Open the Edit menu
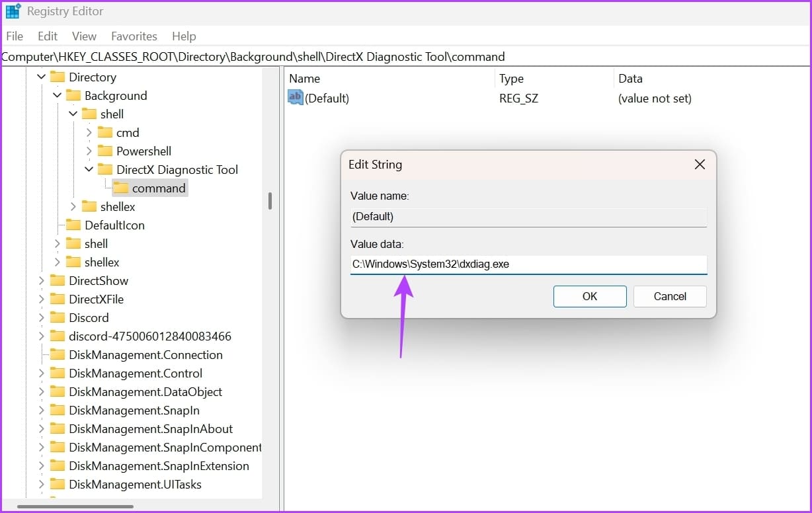812x513 pixels. [x=48, y=36]
